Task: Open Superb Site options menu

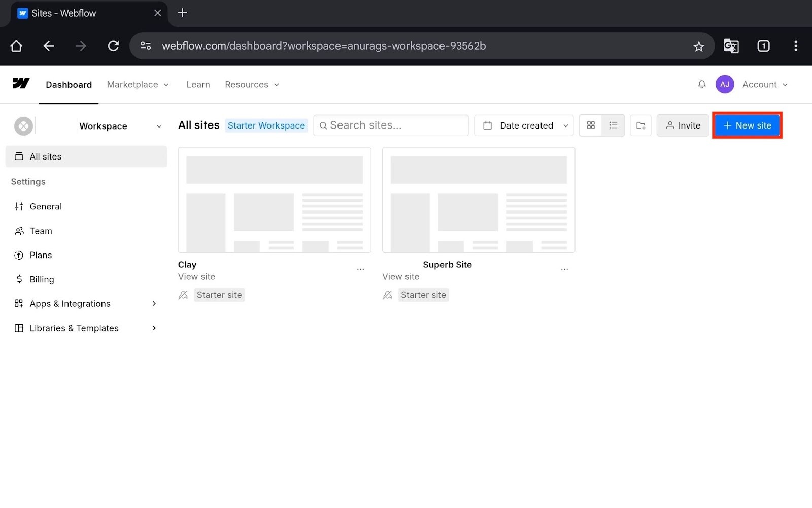Action: (564, 269)
